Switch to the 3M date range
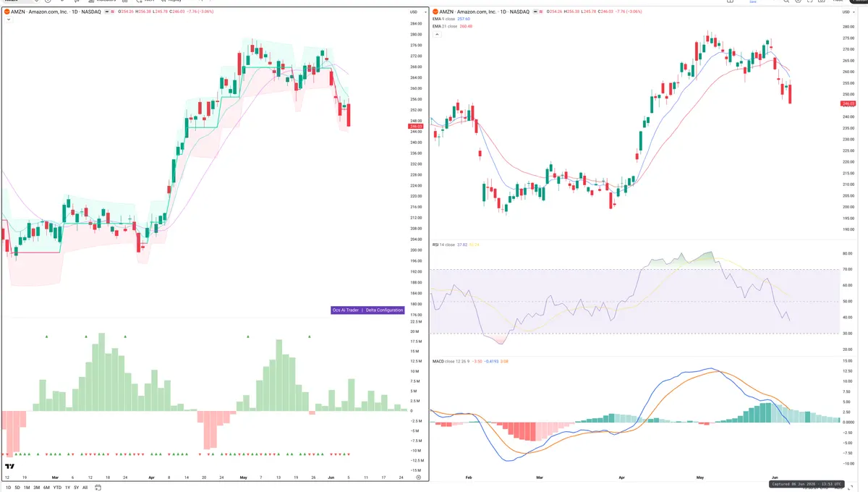The image size is (868, 492). pos(37,488)
